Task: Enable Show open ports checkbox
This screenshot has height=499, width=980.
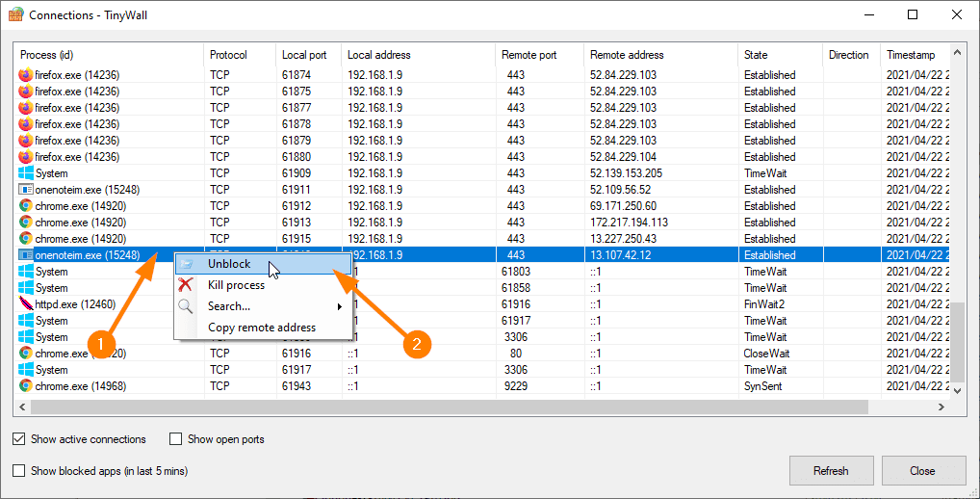Action: pyautogui.click(x=175, y=439)
